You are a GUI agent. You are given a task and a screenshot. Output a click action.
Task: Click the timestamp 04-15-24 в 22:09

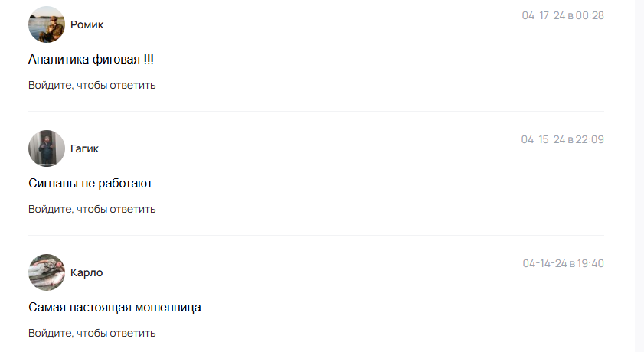562,139
